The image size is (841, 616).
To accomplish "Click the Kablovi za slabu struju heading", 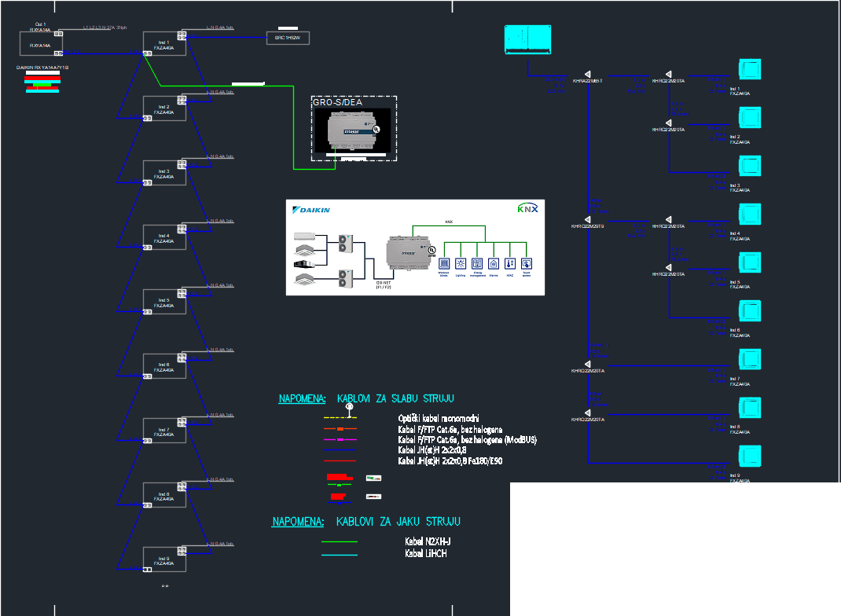I will [395, 398].
